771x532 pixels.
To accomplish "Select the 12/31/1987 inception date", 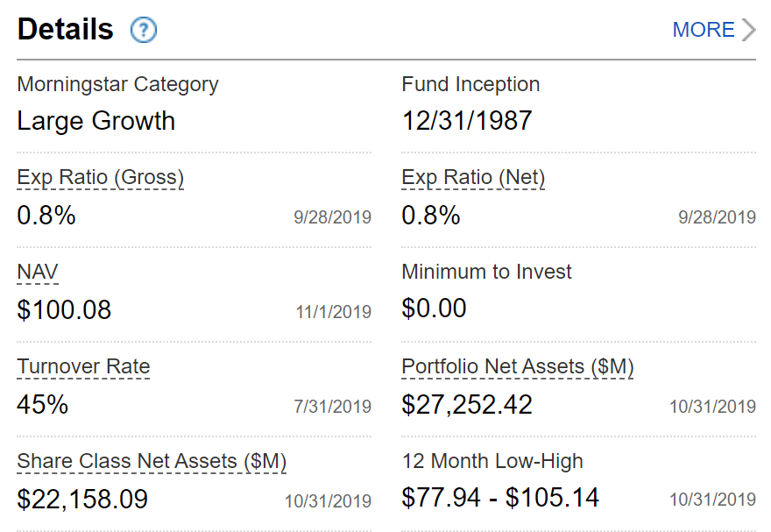I will [467, 121].
